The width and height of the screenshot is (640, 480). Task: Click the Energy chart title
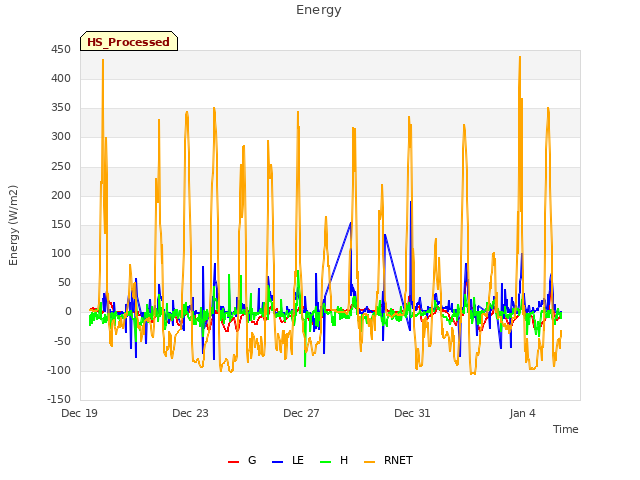point(319,10)
